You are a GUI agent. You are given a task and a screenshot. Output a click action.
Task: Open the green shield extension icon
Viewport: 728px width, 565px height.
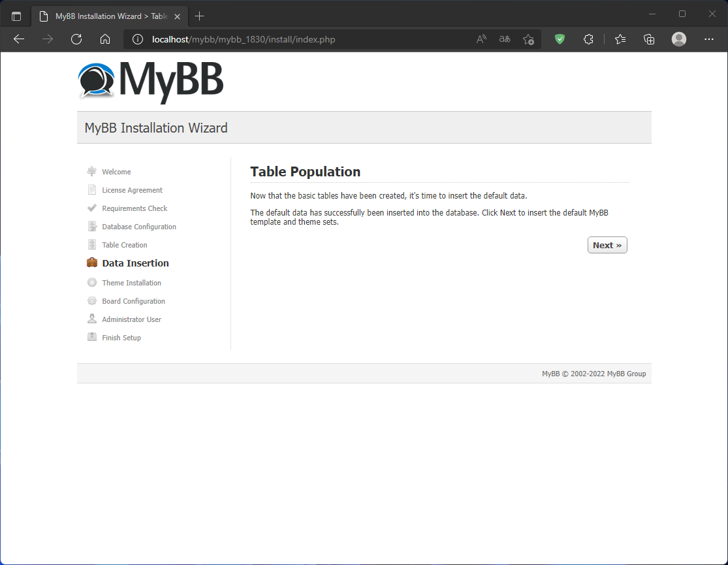coord(560,39)
